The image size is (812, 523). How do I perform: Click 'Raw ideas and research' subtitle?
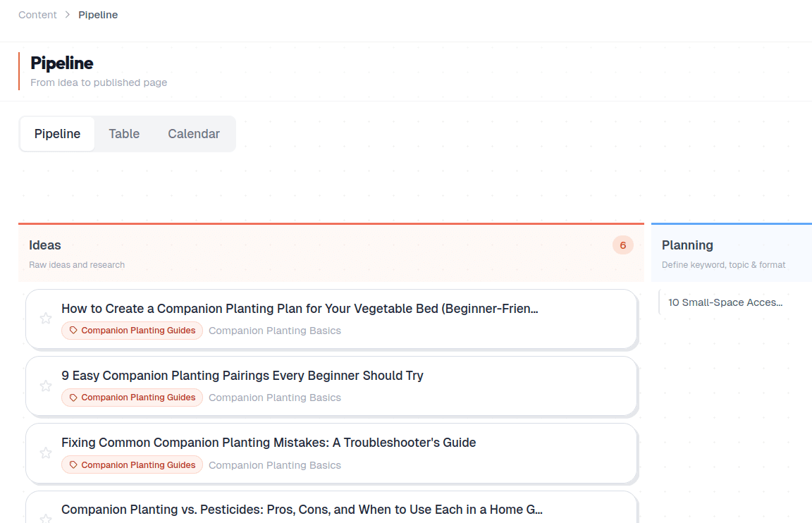coord(77,265)
